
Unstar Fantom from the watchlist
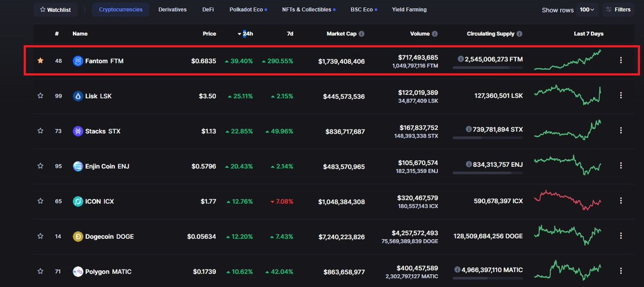(40, 61)
